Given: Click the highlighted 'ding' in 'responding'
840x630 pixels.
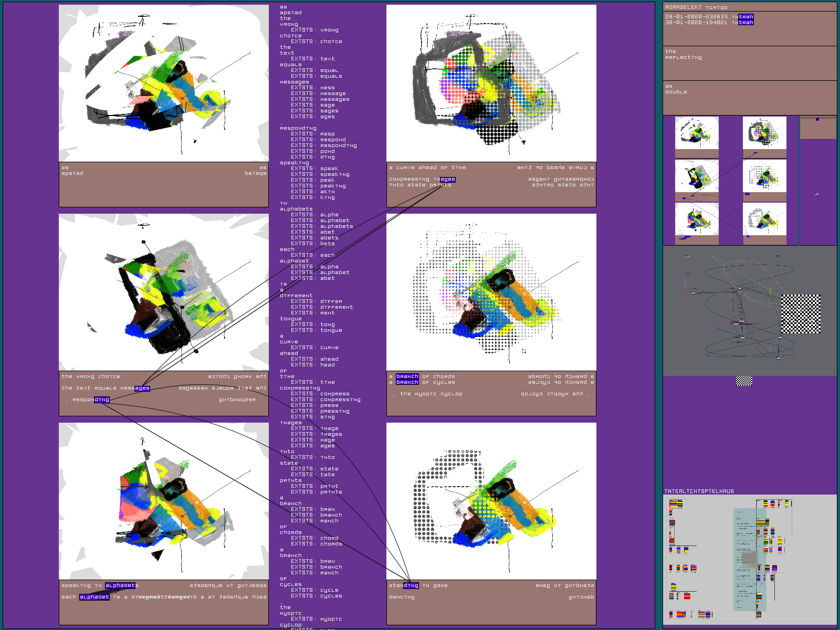Looking at the screenshot, I should point(102,400).
